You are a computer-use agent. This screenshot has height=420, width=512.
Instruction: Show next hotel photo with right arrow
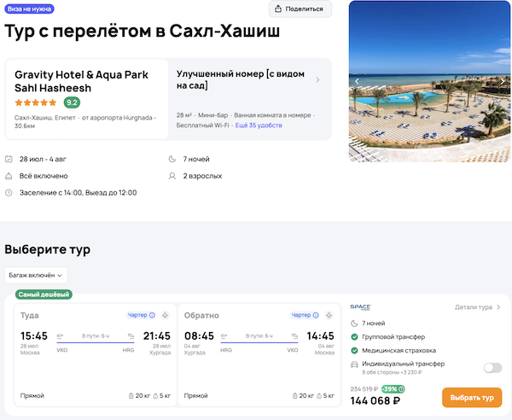pos(505,81)
